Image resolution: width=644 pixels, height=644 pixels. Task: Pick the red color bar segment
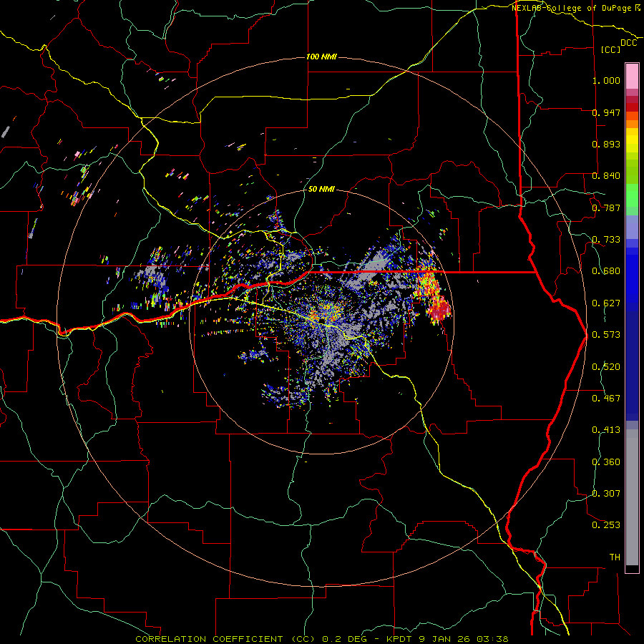click(632, 107)
